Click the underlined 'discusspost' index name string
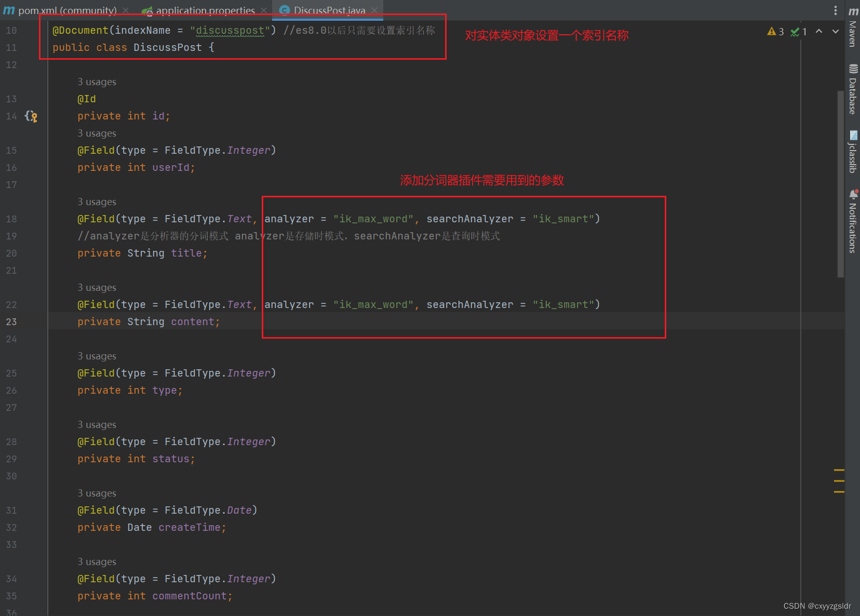 point(230,31)
